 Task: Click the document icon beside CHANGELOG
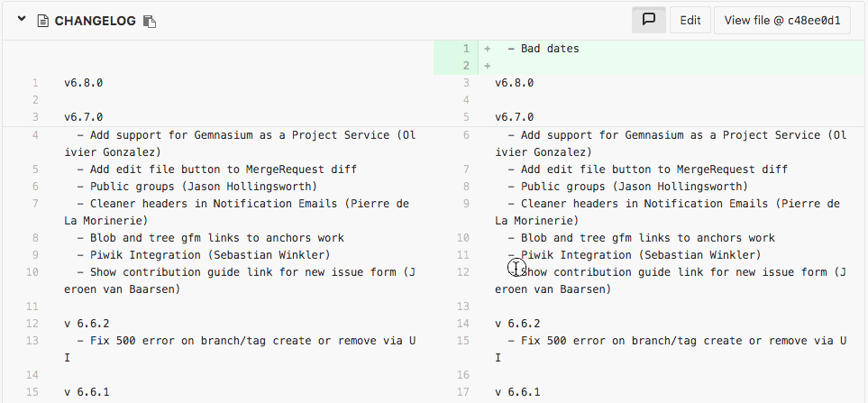click(42, 21)
